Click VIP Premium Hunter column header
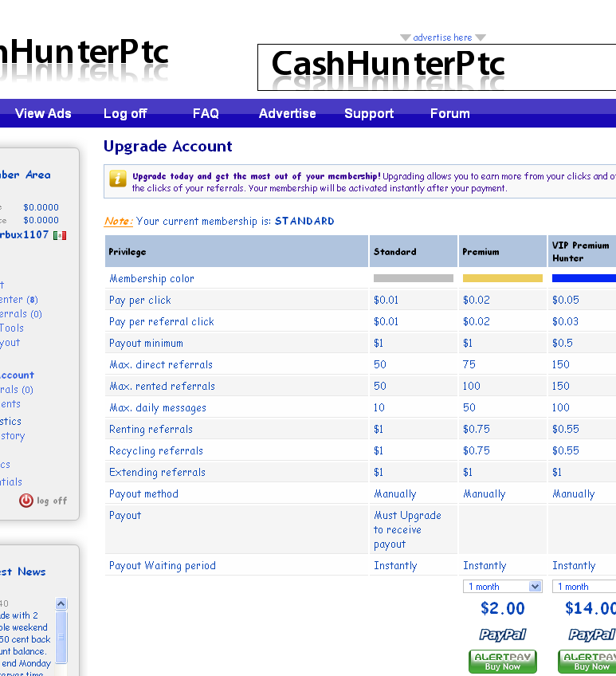The width and height of the screenshot is (616, 676). [x=581, y=252]
